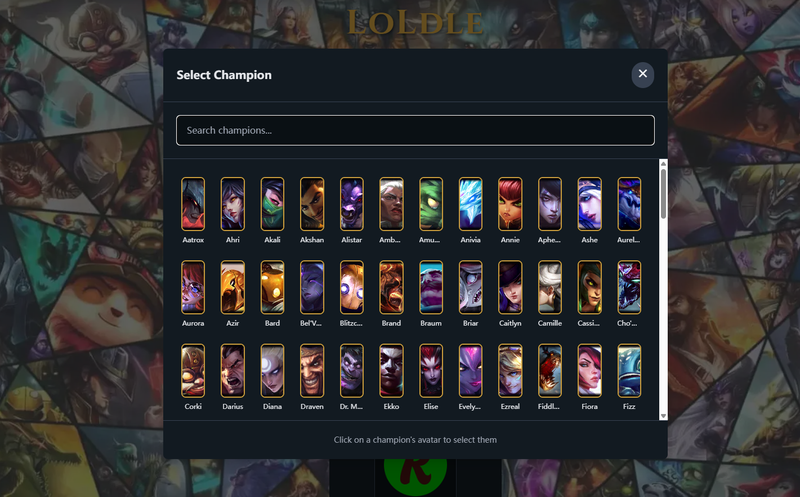Pick the Ashe champion portrait
Screen dimensions: 800x497
pos(589,204)
